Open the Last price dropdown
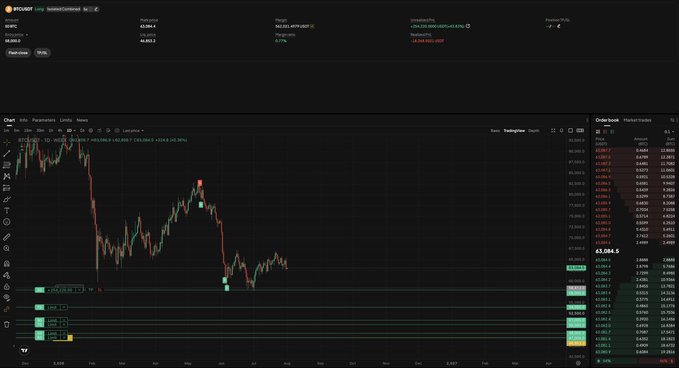The width and height of the screenshot is (679, 368). coord(133,130)
